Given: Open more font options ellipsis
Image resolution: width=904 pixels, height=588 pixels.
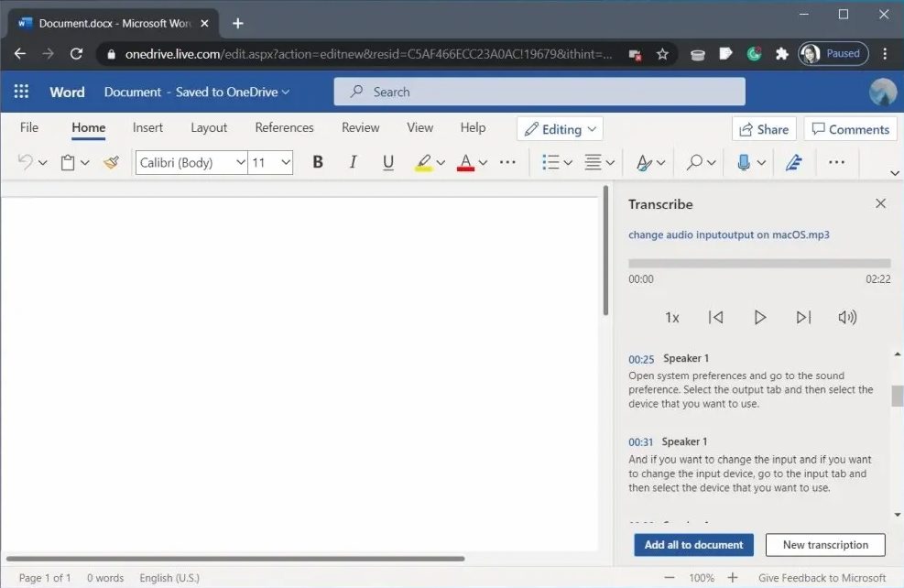Looking at the screenshot, I should pyautogui.click(x=508, y=162).
